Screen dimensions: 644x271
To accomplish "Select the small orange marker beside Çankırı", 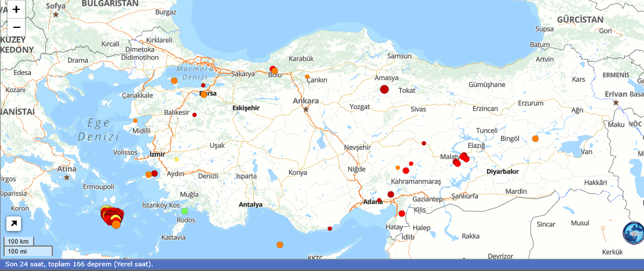I will click(x=307, y=77).
